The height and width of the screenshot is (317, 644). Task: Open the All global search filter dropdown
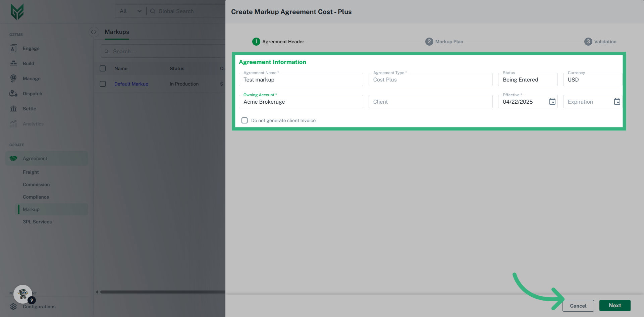pos(130,11)
